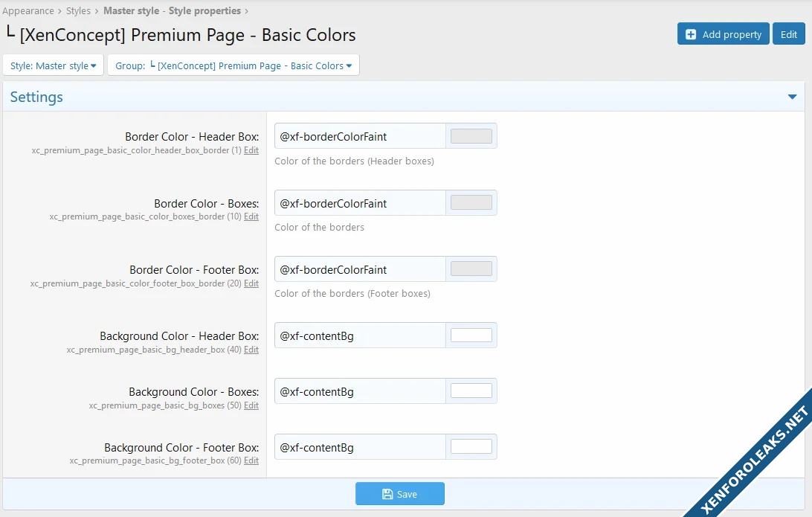Open color swatch for Background Color Boxes

coord(471,391)
